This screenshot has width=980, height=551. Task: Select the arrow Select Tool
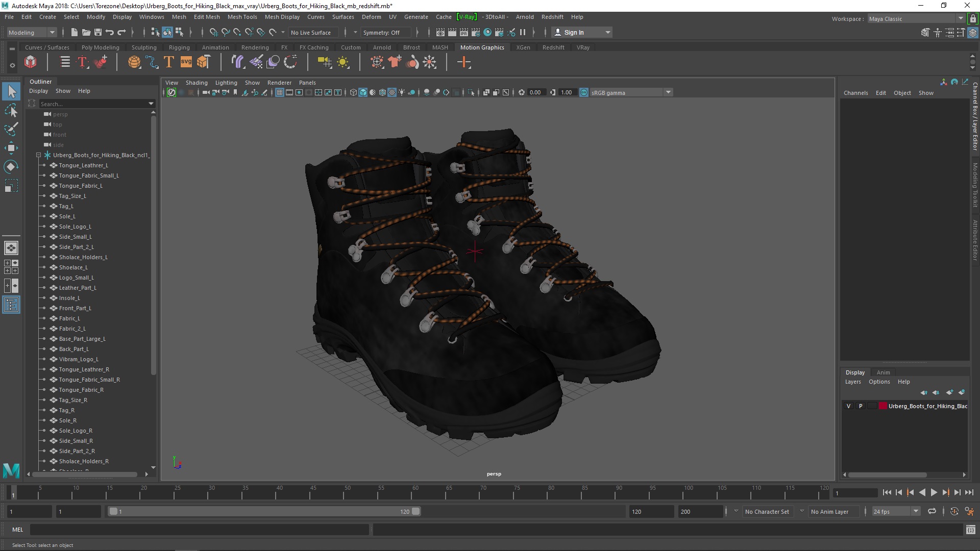pos(11,92)
